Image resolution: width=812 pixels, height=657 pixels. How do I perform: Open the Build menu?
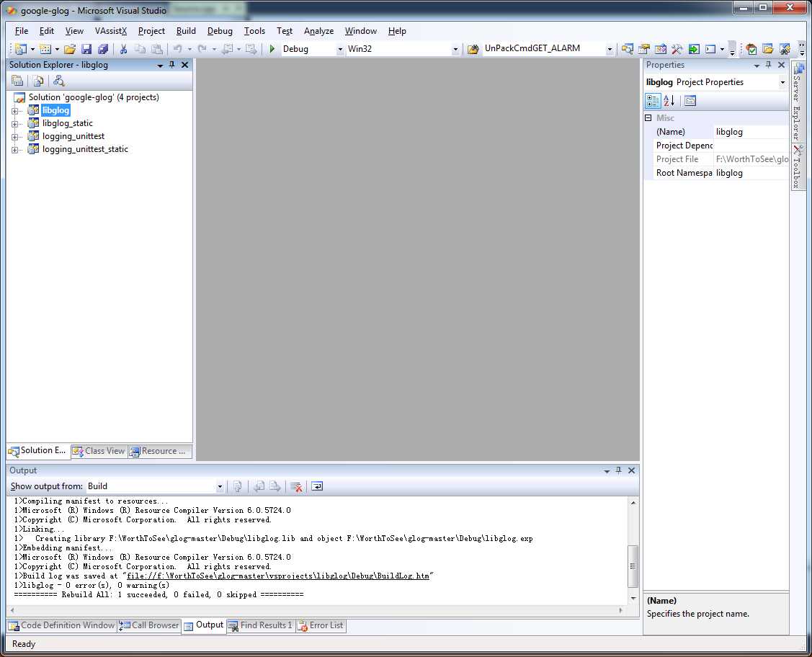[186, 31]
